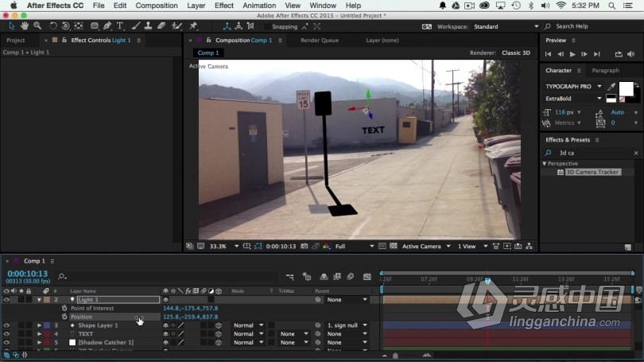Toggle stopwatch for Position property
Image resolution: width=644 pixels, height=362 pixels.
(64, 317)
